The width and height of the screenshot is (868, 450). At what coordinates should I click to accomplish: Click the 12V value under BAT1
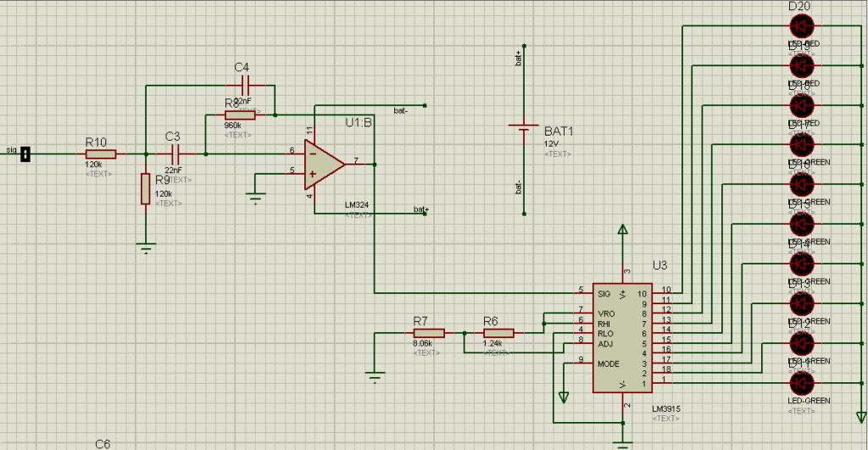[551, 143]
